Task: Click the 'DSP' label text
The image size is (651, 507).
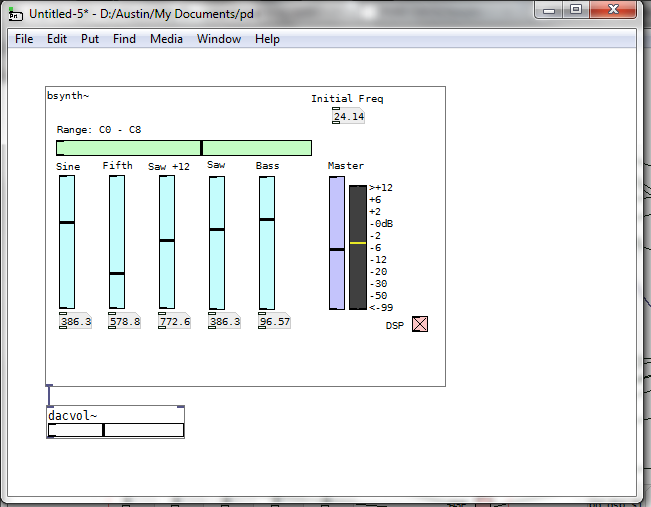Action: 394,326
